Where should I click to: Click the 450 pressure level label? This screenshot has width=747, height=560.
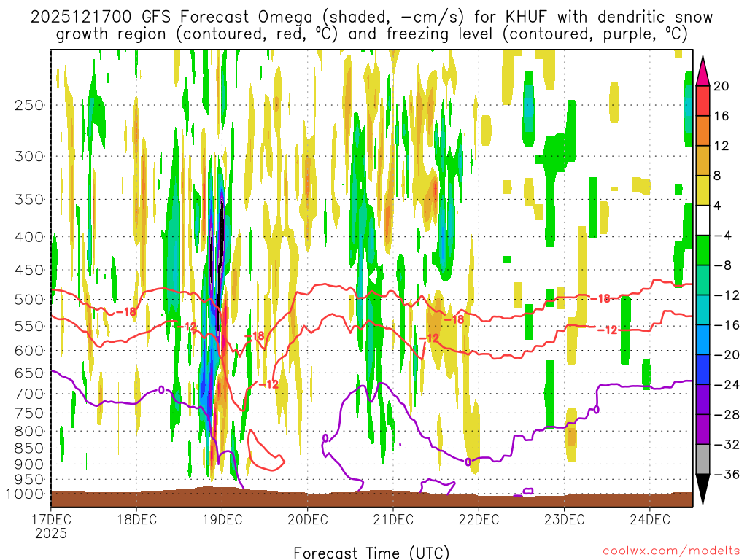point(29,270)
